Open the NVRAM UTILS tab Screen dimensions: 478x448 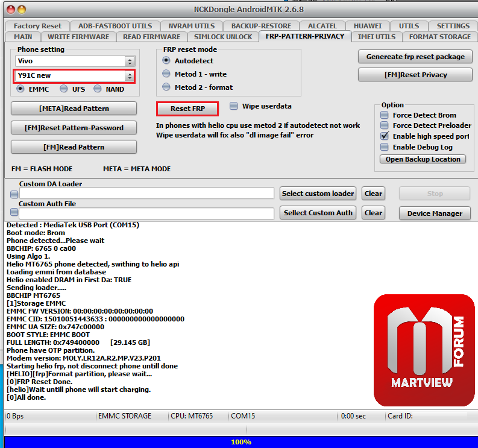pyautogui.click(x=192, y=26)
